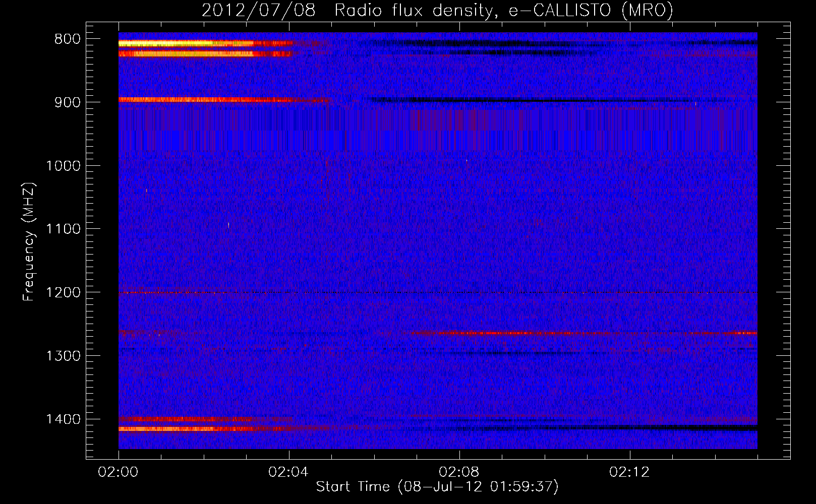Click the plot title "2012/07/08 Radio flux density, e-CALLISTO (MRO)"
The image size is (816, 504).
coord(437,10)
